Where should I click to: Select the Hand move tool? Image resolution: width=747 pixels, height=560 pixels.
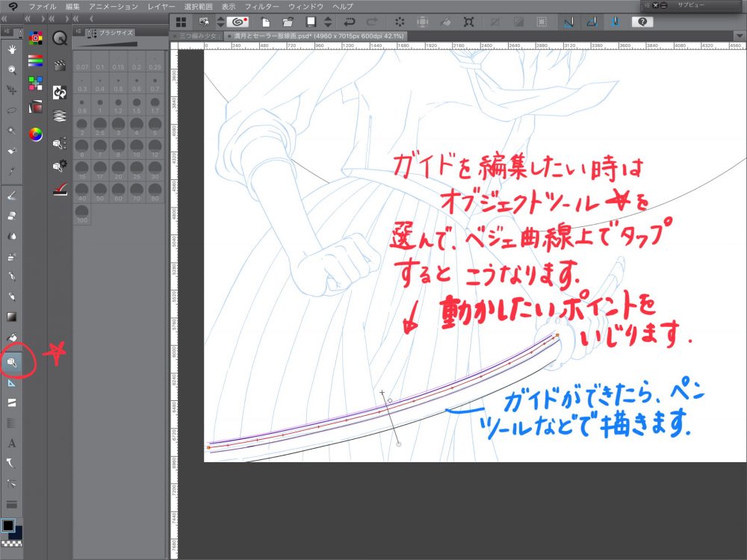(12, 49)
